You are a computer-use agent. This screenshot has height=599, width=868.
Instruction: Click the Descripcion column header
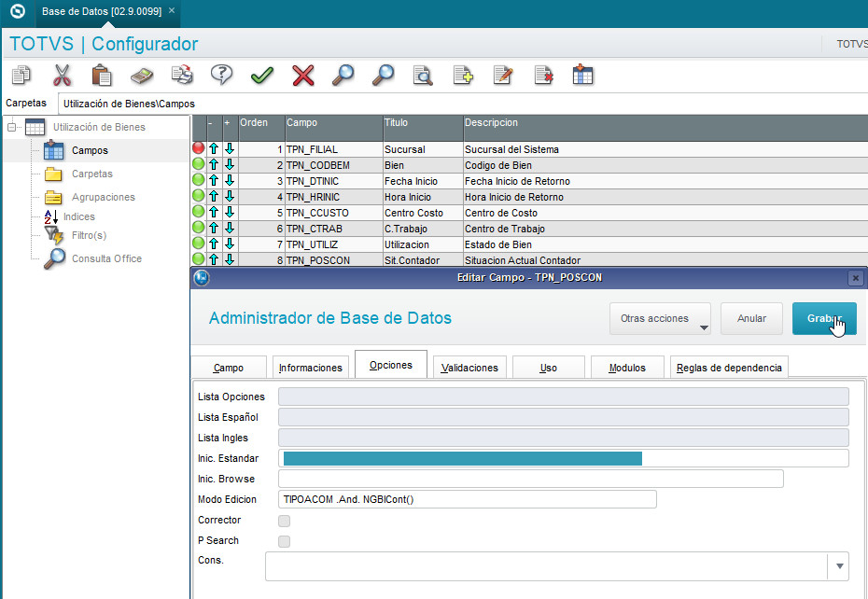coord(665,128)
